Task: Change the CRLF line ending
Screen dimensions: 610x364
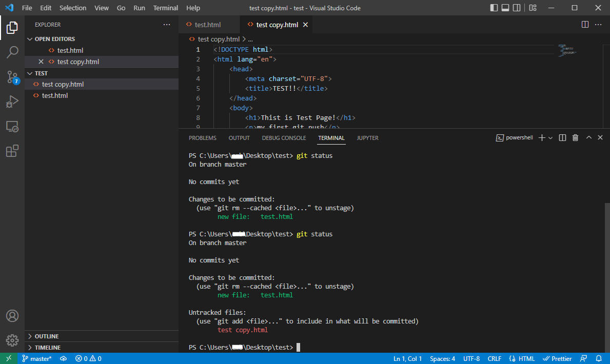Action: tap(494, 358)
